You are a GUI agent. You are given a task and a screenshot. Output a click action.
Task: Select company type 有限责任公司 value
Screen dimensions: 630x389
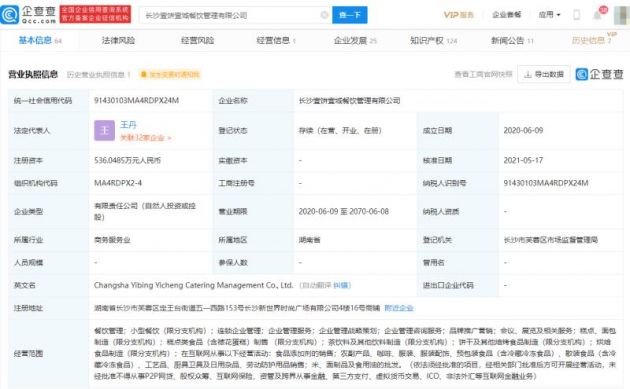[x=145, y=211]
